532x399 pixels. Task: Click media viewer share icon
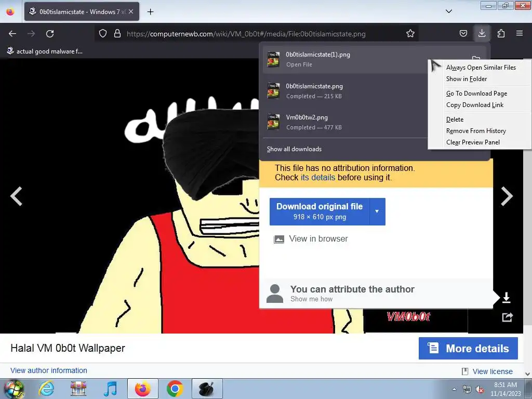[507, 317]
